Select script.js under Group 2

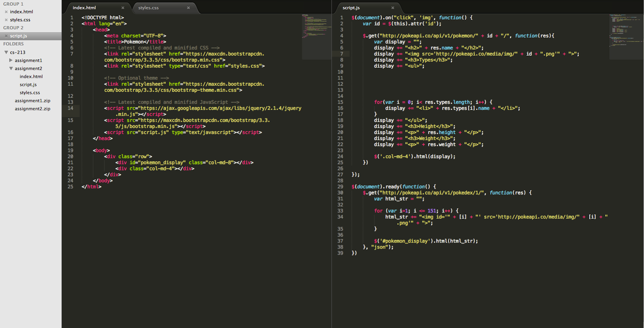point(19,36)
